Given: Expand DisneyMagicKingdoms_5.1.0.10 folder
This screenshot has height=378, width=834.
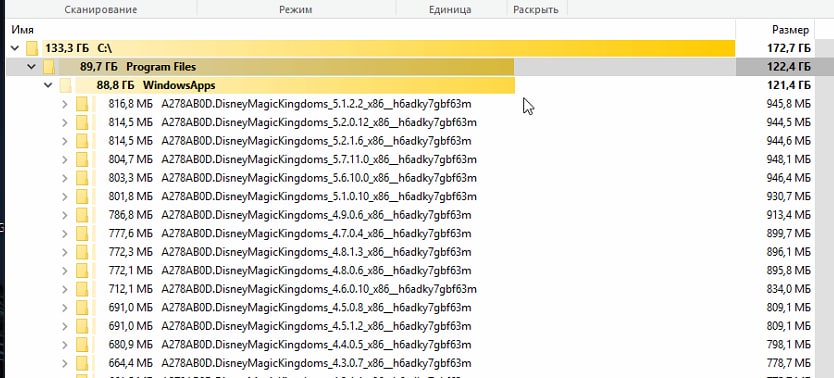Looking at the screenshot, I should point(65,197).
